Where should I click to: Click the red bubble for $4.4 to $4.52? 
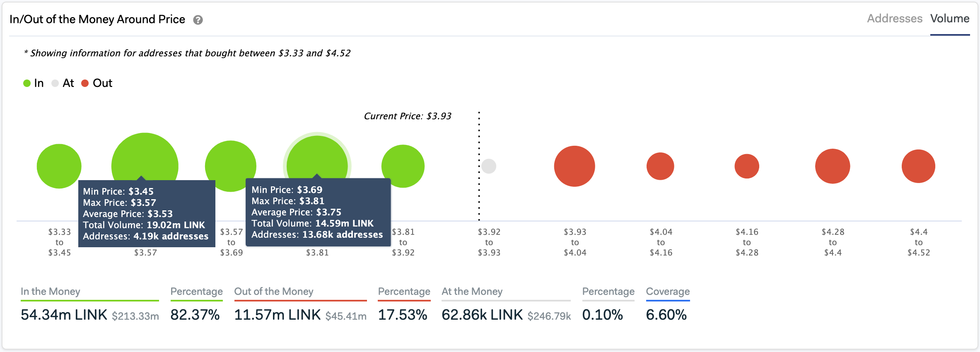pyautogui.click(x=918, y=166)
